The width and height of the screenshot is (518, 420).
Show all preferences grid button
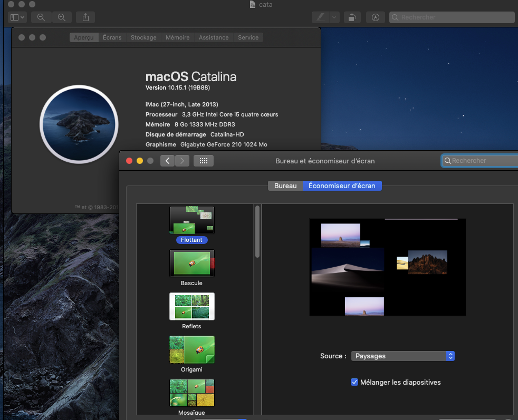[x=204, y=161]
